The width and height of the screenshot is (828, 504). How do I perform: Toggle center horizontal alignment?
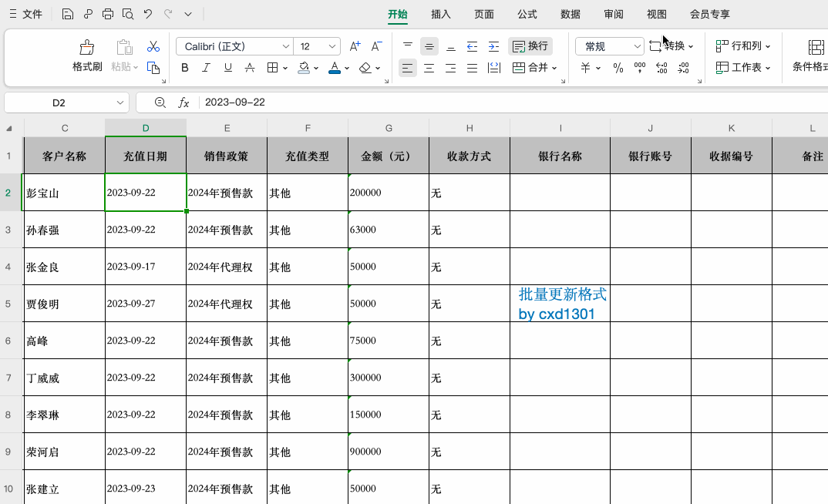click(429, 68)
